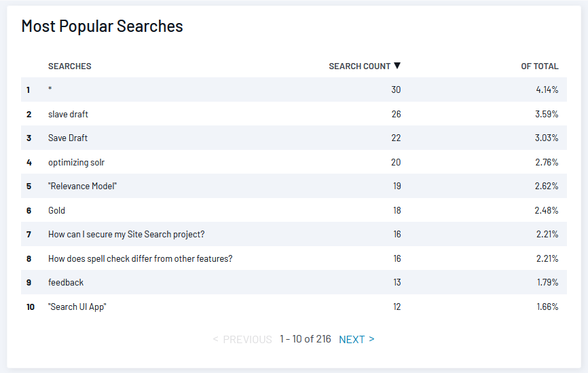588x373 pixels.
Task: Open "How can I secure my Site Search project?"
Action: coord(126,235)
